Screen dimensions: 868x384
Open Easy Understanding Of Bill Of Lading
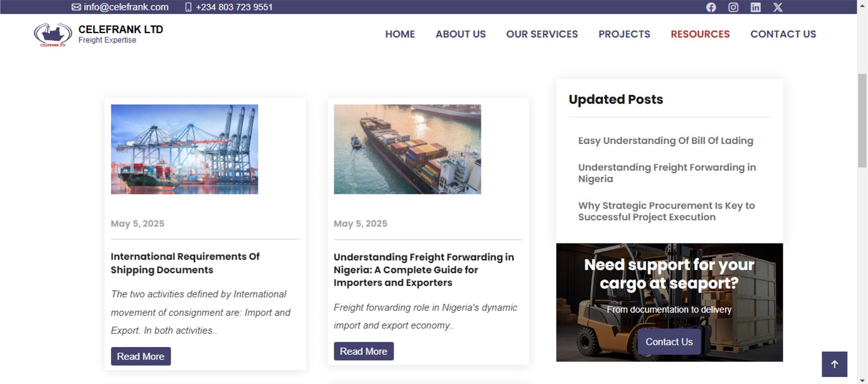(x=665, y=141)
